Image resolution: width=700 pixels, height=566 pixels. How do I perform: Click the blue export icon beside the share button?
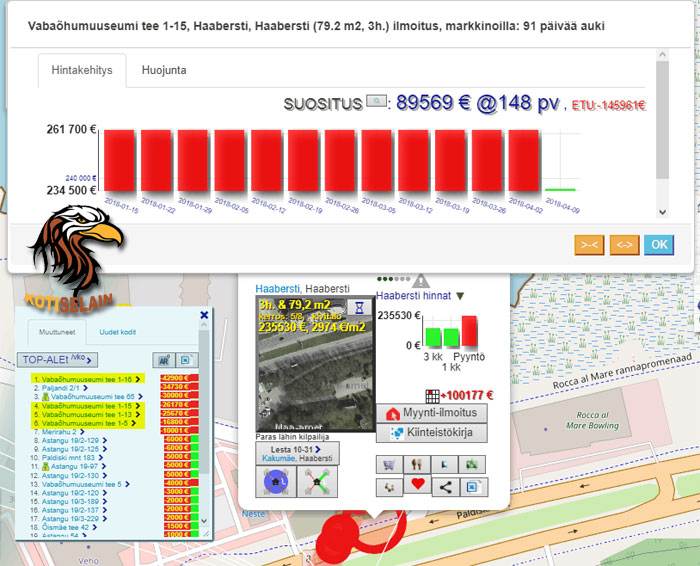click(x=474, y=487)
